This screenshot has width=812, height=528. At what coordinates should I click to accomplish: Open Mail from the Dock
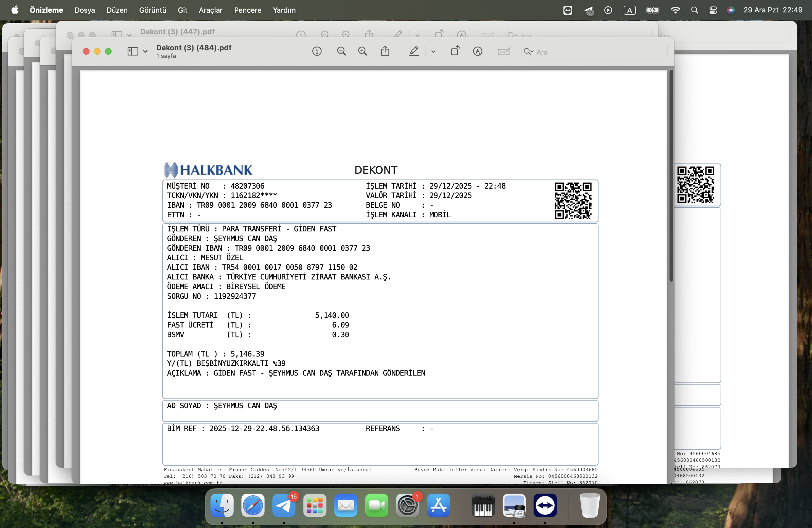346,505
